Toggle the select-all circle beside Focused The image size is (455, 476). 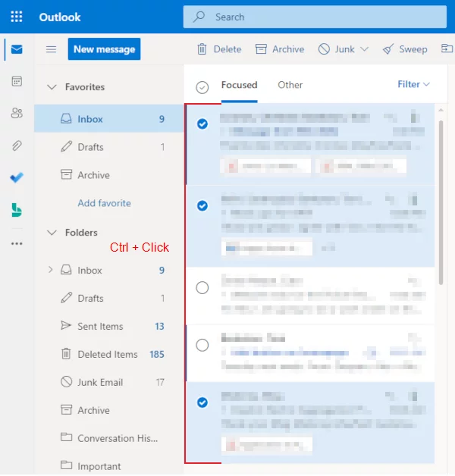[202, 87]
